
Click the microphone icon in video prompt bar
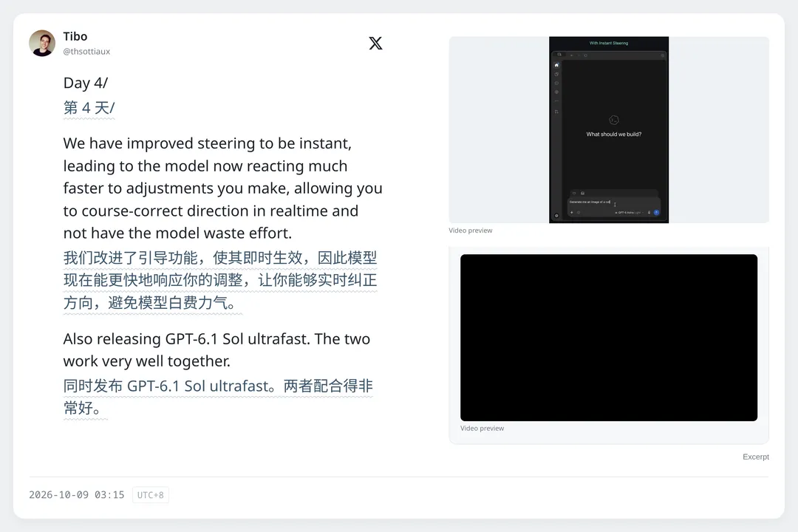[649, 212]
